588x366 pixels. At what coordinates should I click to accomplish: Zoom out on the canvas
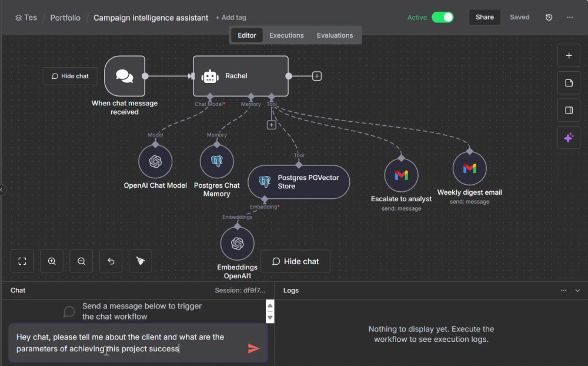point(81,261)
